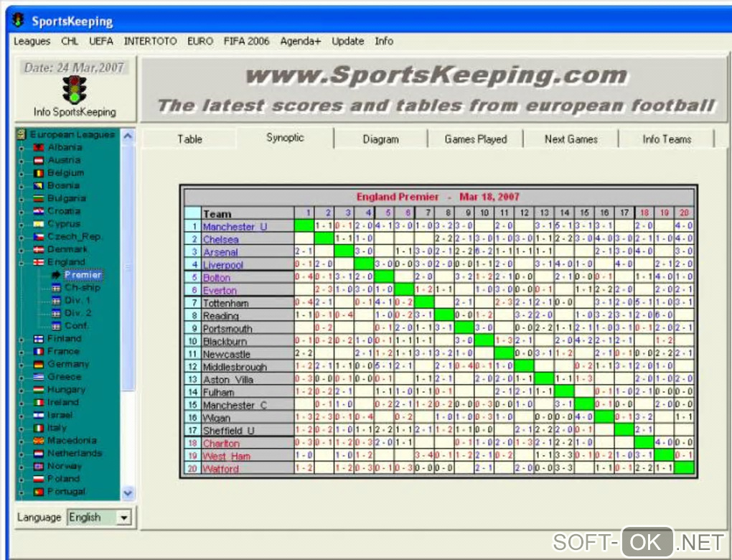Click the Austria flag icon
This screenshot has height=560, width=732.
pyautogui.click(x=39, y=160)
